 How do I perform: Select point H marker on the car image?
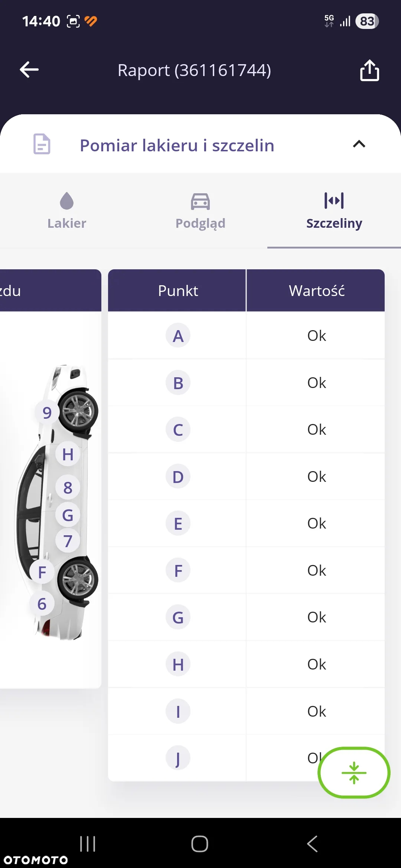click(x=68, y=454)
